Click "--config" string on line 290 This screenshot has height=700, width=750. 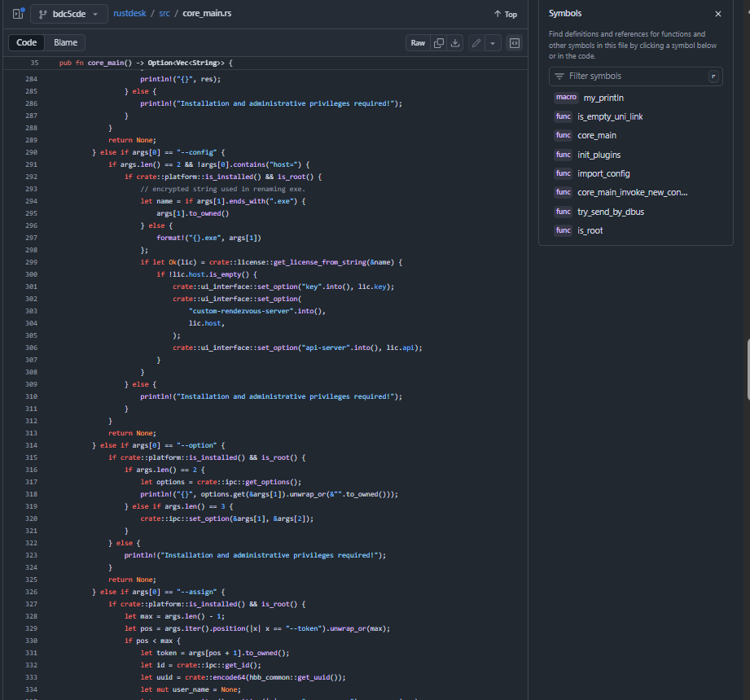(x=196, y=152)
